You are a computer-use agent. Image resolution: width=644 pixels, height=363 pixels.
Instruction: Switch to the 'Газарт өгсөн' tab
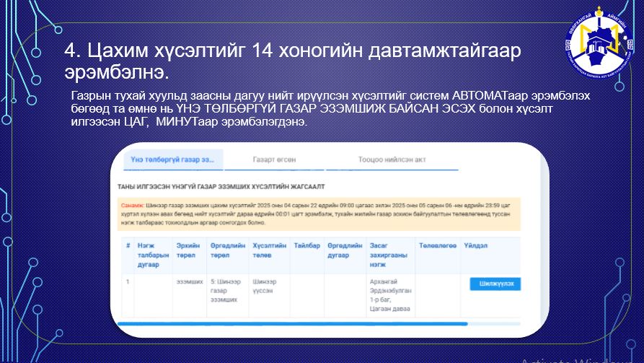click(x=274, y=159)
